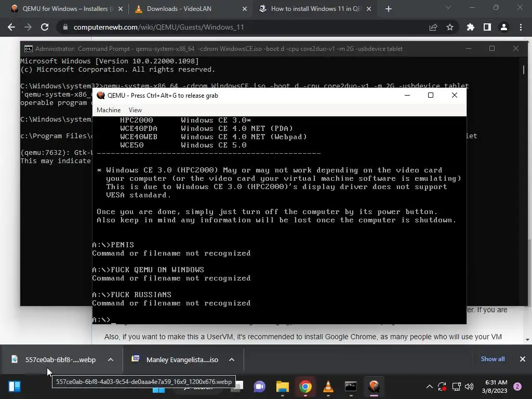Close the How to install Windows 11 tab
This screenshot has width=532, height=399.
369,9
